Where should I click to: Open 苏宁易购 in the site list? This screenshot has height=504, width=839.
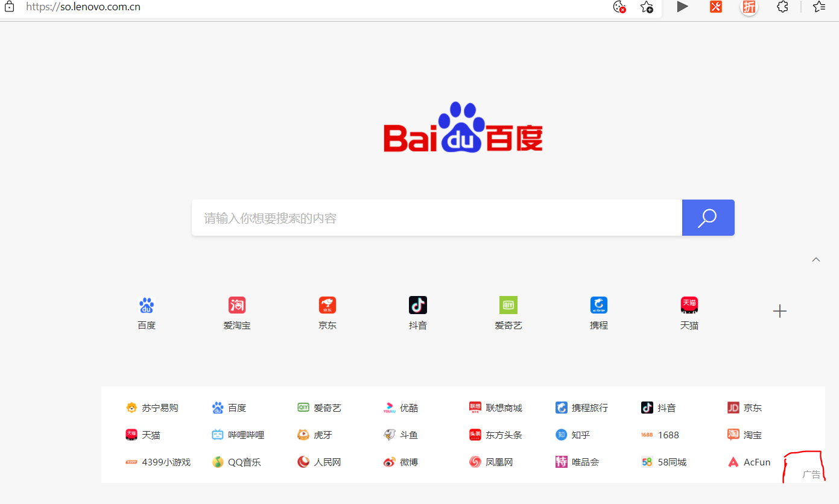pos(152,408)
